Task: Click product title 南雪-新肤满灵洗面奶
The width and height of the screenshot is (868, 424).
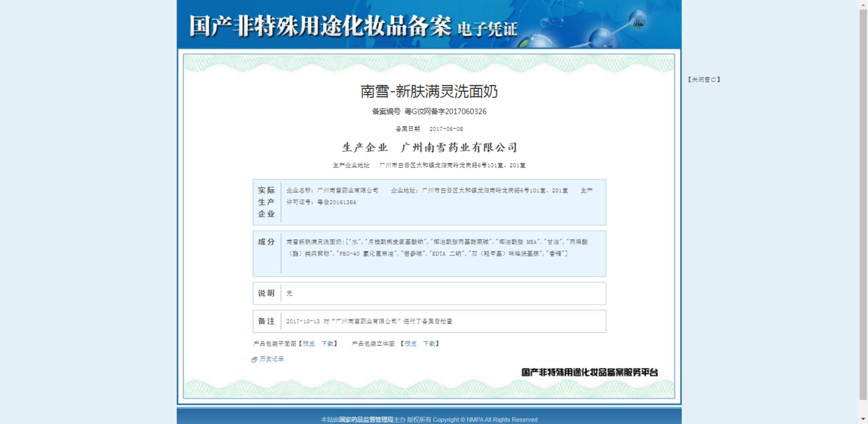Action: pos(429,92)
